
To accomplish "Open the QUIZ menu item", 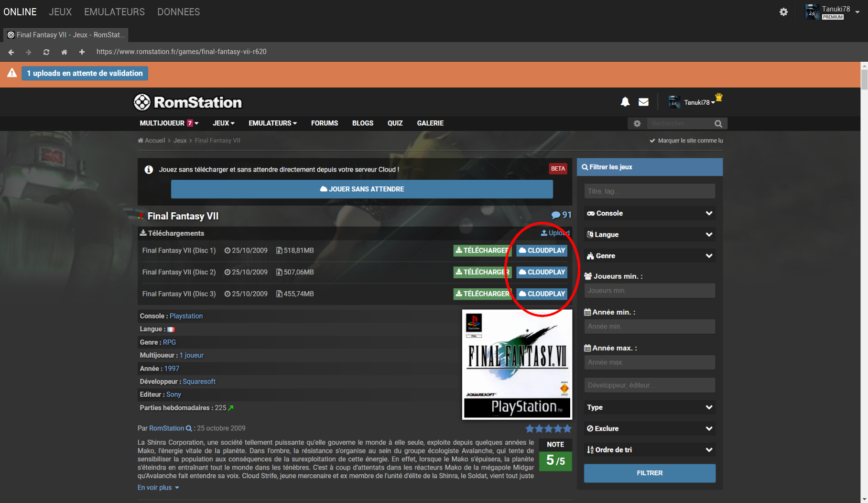I will point(395,123).
